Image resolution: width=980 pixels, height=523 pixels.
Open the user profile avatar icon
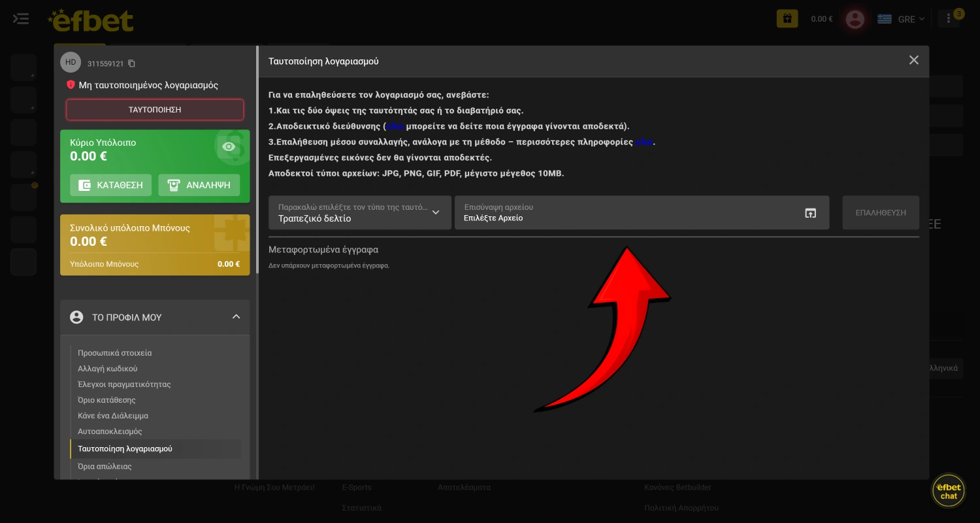click(855, 19)
